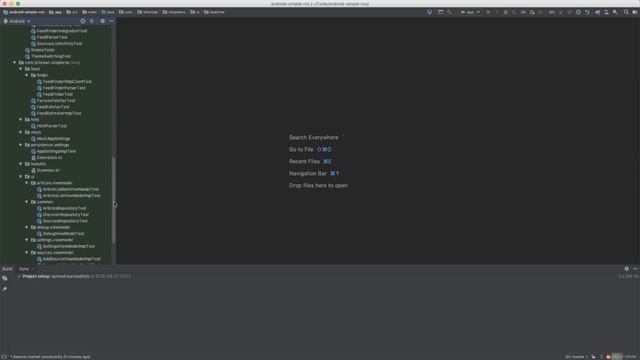Viewport: 640px width, 360px height.
Task: Click the daemon started status bar message
Action: click(x=50, y=357)
